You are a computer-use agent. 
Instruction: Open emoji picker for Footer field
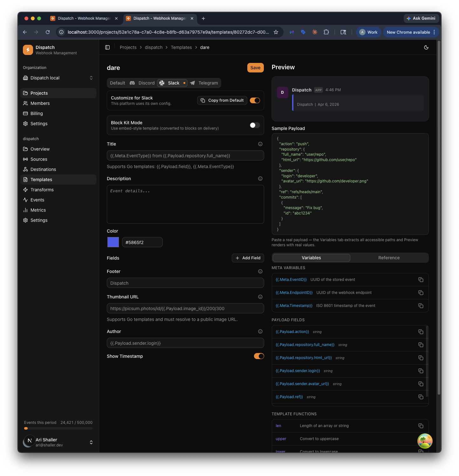(x=260, y=271)
